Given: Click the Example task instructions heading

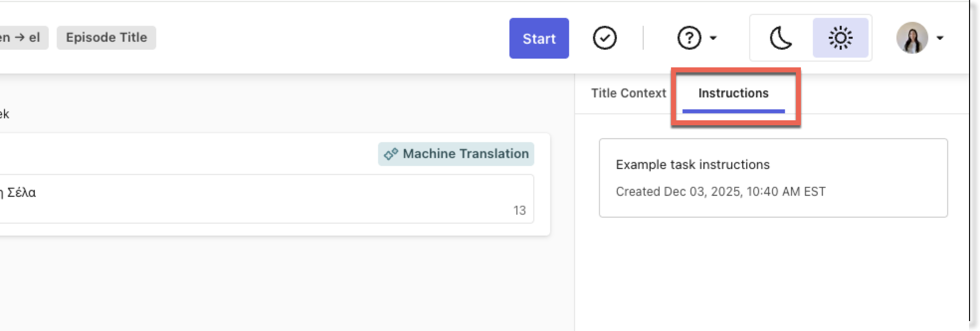Looking at the screenshot, I should (x=692, y=165).
